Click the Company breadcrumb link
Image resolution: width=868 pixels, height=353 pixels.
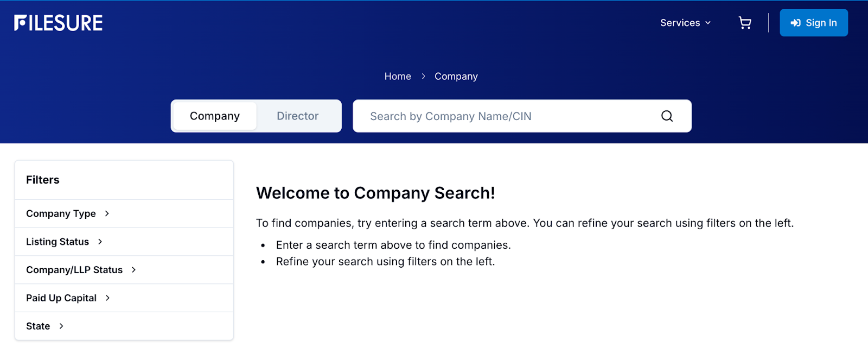click(x=456, y=77)
